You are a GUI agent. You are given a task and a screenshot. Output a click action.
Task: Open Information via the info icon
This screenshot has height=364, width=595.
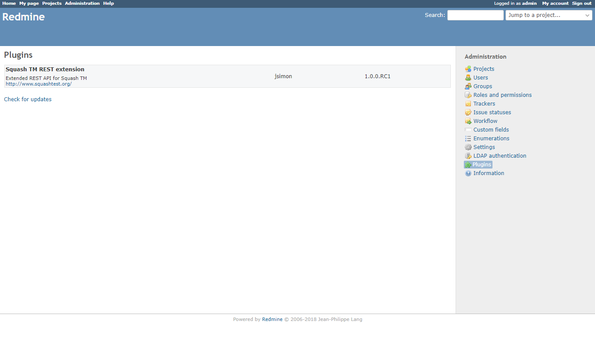(x=468, y=173)
